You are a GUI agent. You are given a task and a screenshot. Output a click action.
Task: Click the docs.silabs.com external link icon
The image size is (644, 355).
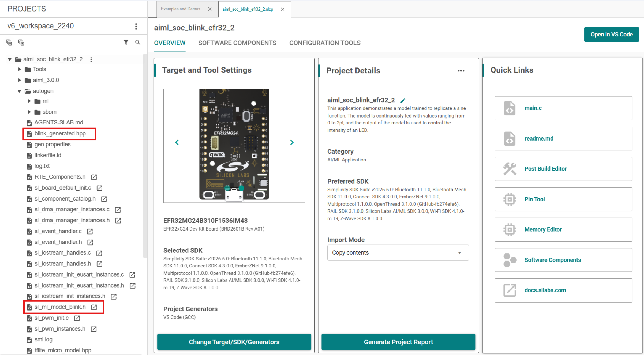pos(510,290)
